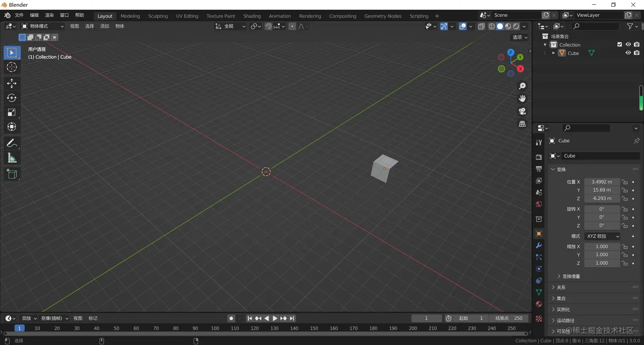
Task: Select the Add Cube tool
Action: tap(12, 174)
